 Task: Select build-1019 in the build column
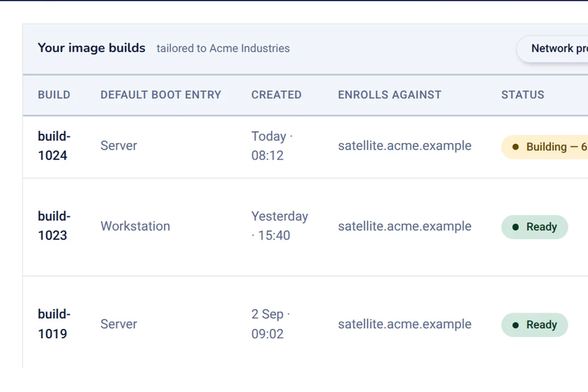(54, 324)
